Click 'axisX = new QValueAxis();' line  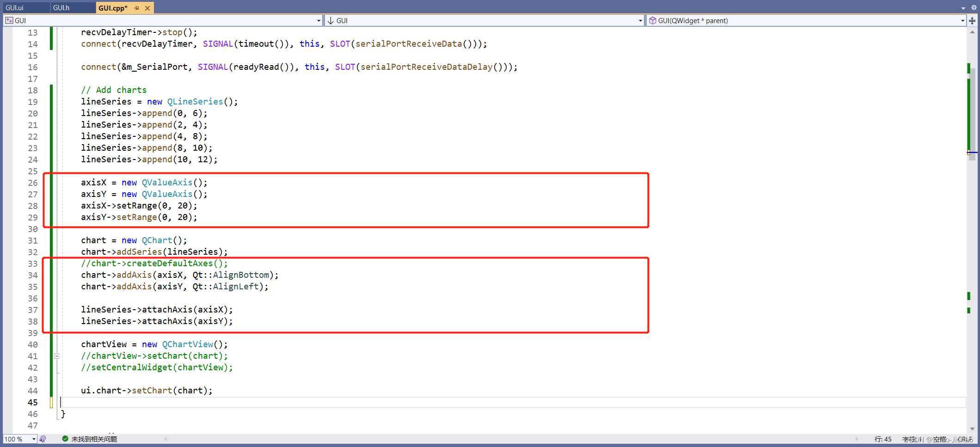click(144, 183)
